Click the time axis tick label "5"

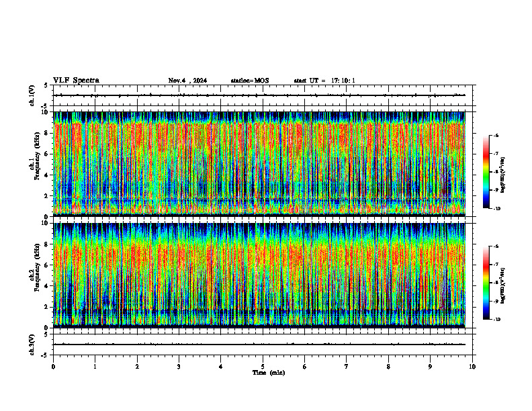point(263,367)
